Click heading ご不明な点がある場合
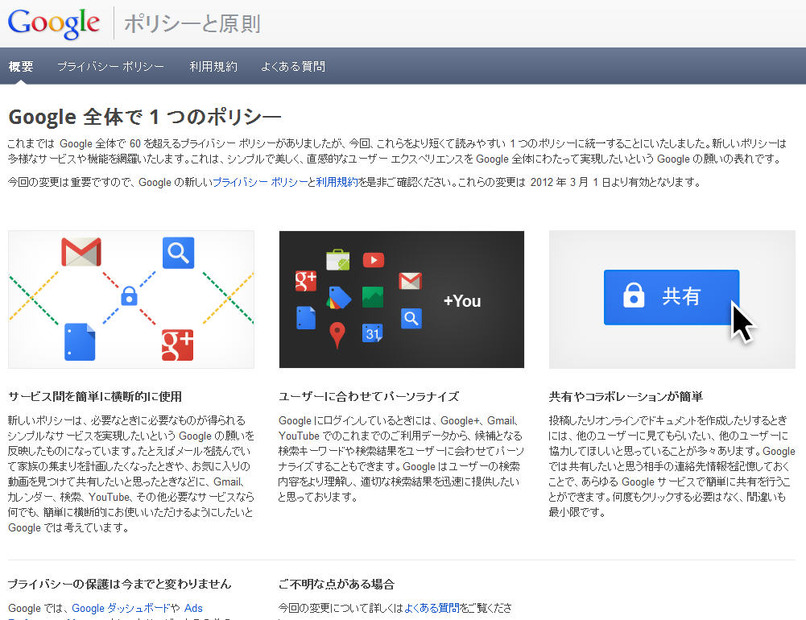Screen dimensions: 806x620 click(x=336, y=584)
